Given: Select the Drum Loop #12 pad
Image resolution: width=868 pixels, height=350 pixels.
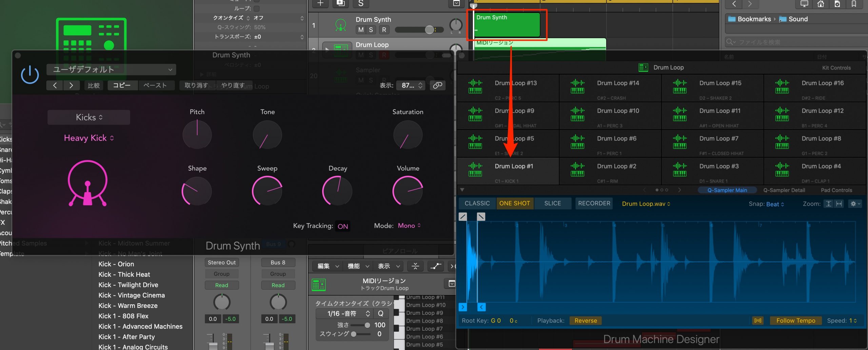Looking at the screenshot, I should click(815, 116).
